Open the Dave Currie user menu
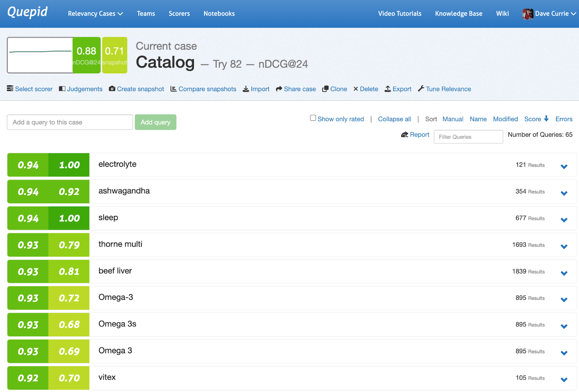This screenshot has width=579, height=392. coord(549,14)
